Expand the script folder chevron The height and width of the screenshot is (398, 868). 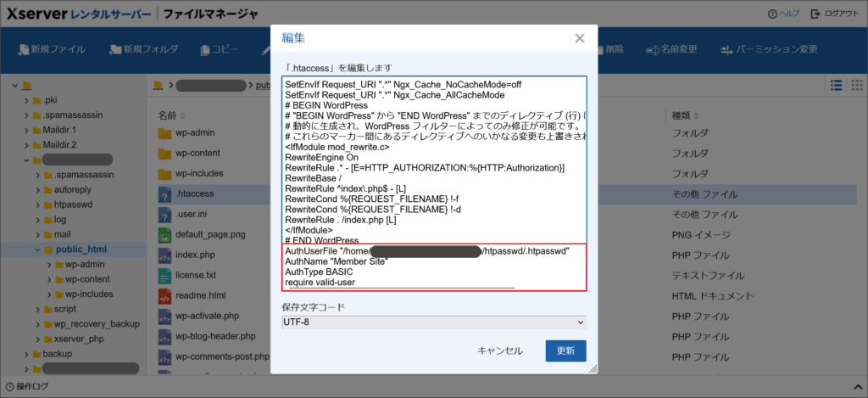37,309
